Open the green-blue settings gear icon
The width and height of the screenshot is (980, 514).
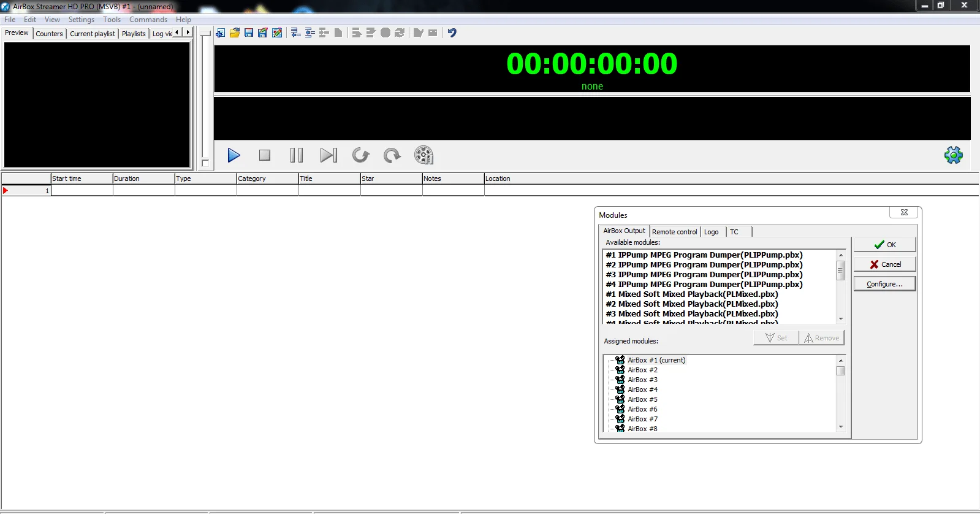tap(953, 155)
